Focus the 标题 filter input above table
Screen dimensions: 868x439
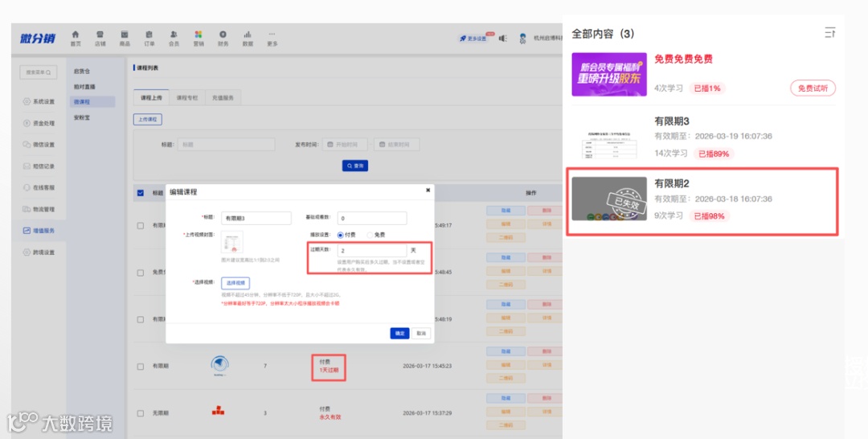point(226,145)
